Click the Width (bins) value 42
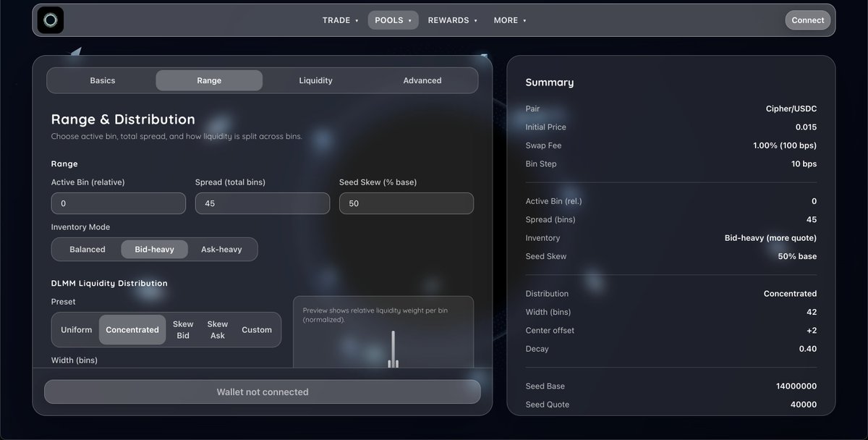The height and width of the screenshot is (440, 868). click(x=812, y=312)
